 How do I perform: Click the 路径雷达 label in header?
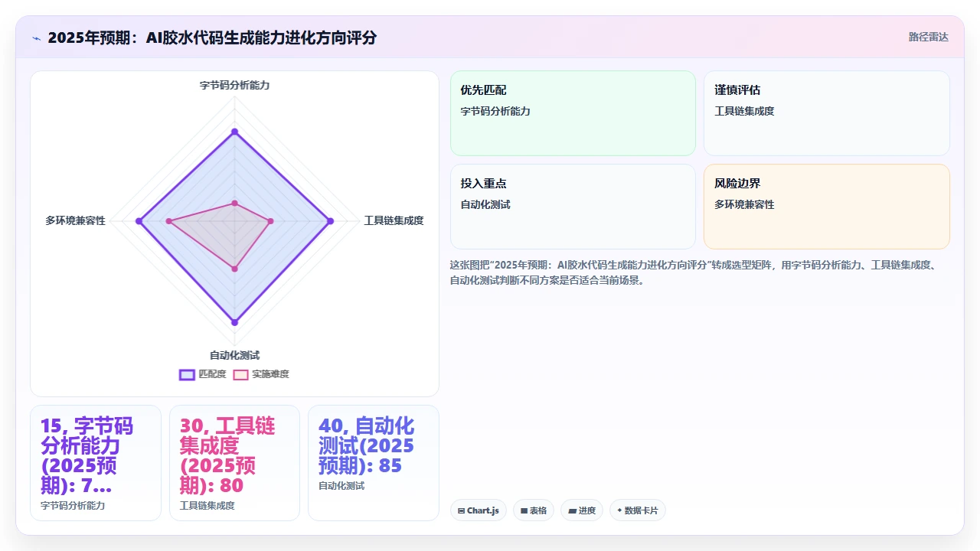pos(928,37)
